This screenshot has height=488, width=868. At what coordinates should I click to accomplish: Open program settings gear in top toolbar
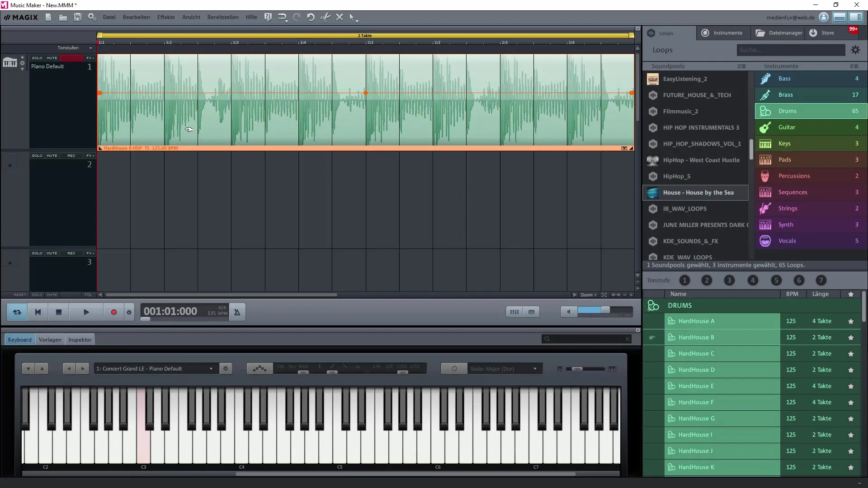point(92,17)
